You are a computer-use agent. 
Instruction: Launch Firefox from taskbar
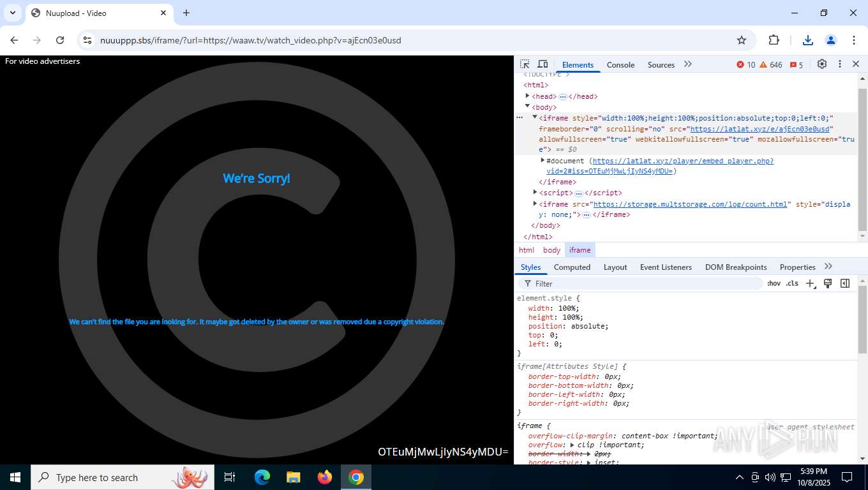(325, 477)
